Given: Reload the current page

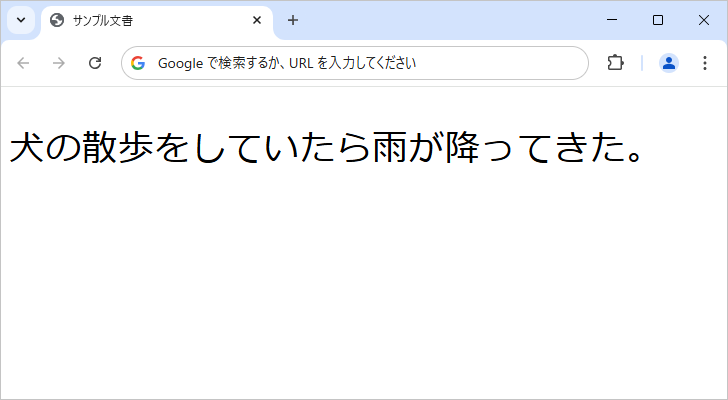Looking at the screenshot, I should (95, 63).
